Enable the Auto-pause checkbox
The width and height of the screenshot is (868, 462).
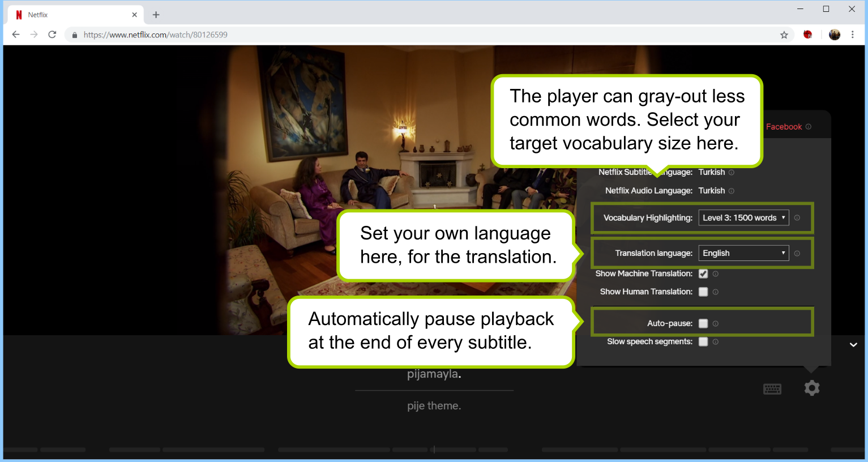pyautogui.click(x=703, y=324)
